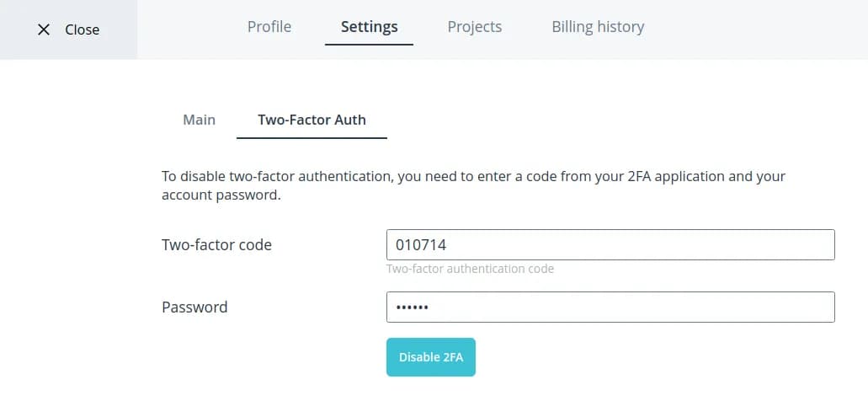Click the empty header bar right of Billing history
This screenshot has height=417, width=868.
click(x=758, y=29)
